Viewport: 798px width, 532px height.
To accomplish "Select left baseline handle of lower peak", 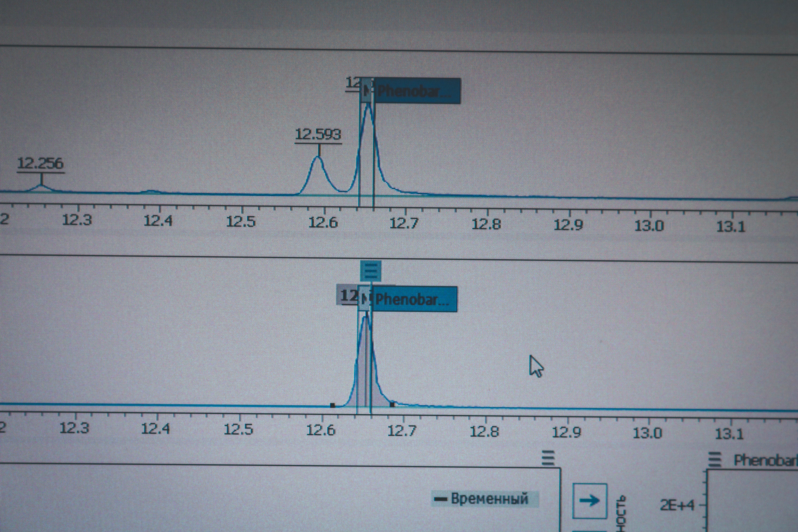I will tap(332, 405).
